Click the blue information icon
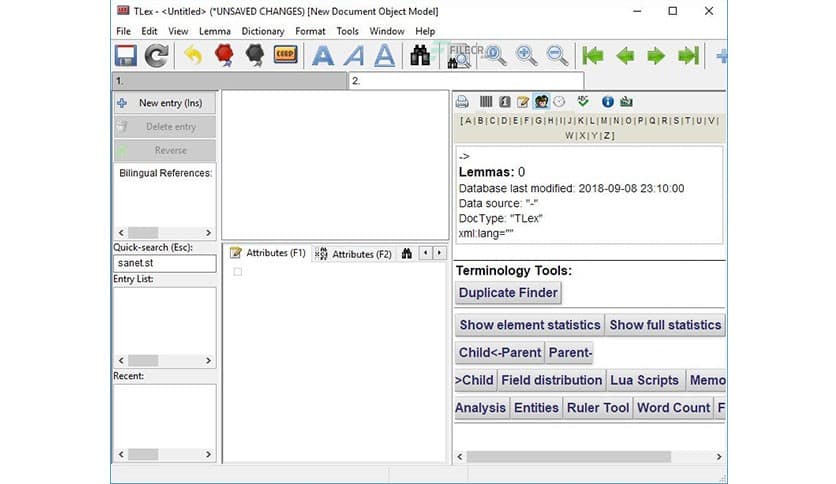Image resolution: width=836 pixels, height=484 pixels. (x=607, y=101)
